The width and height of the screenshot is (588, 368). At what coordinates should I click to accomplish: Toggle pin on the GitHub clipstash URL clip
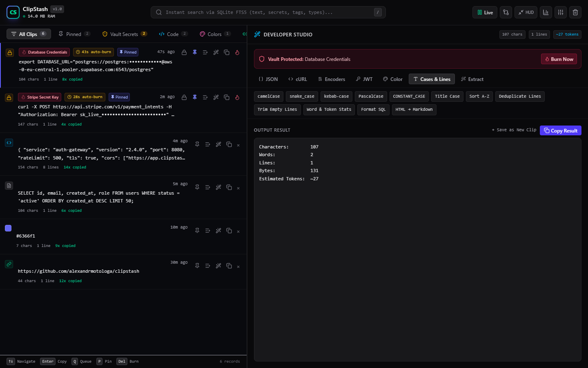(197, 266)
